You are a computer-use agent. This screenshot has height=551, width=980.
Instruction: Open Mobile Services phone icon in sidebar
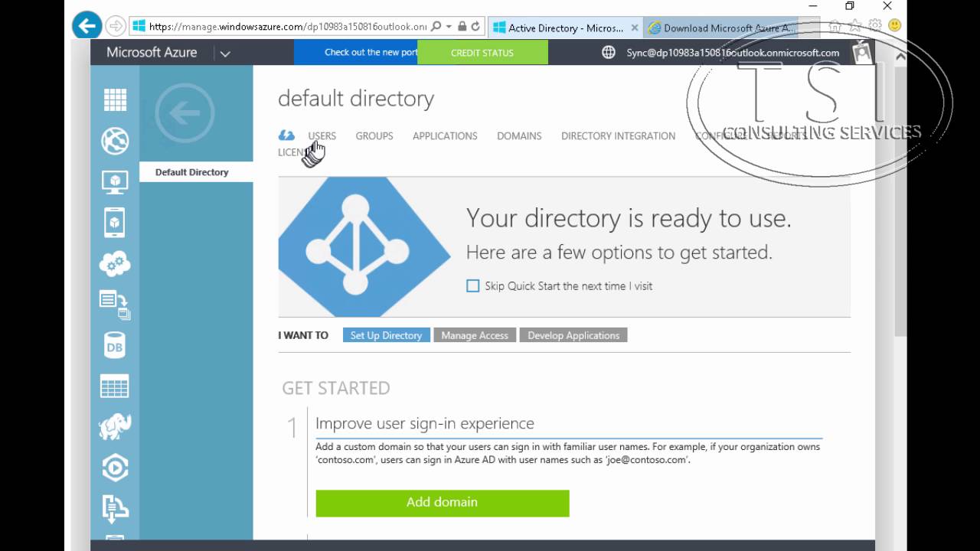pyautogui.click(x=115, y=223)
